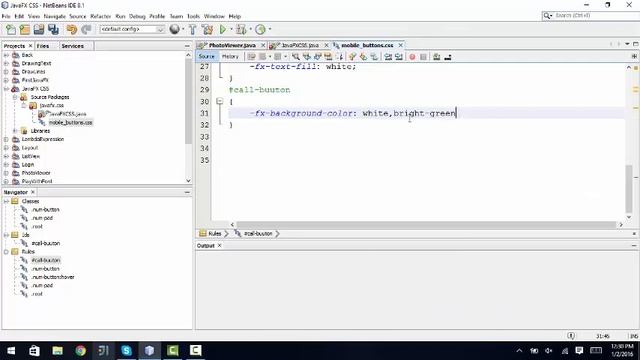
Task: Click the Undo arrow icon
Action: click(x=72, y=29)
